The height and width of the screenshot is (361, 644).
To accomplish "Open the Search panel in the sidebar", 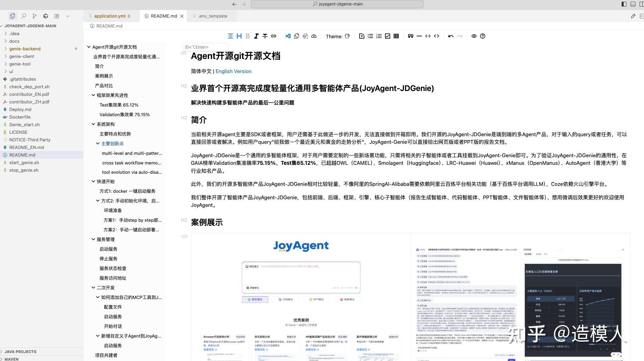I will point(24,16).
